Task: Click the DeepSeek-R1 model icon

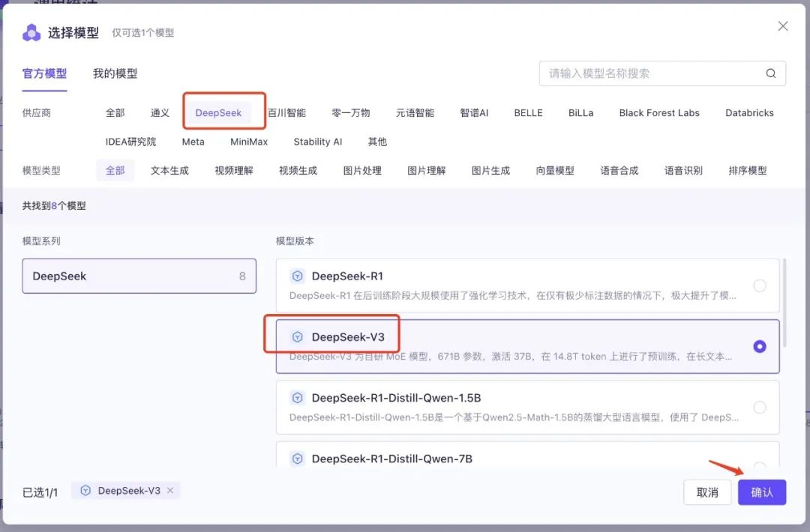Action: [298, 276]
